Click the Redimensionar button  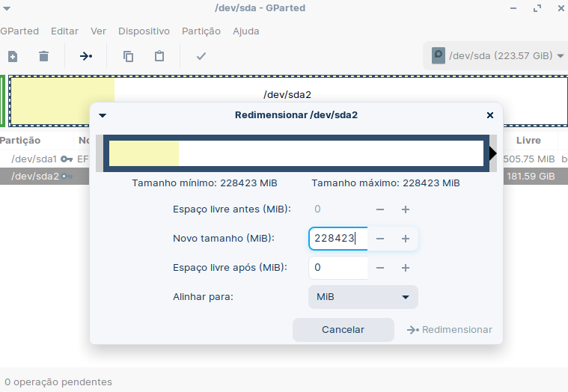click(449, 330)
